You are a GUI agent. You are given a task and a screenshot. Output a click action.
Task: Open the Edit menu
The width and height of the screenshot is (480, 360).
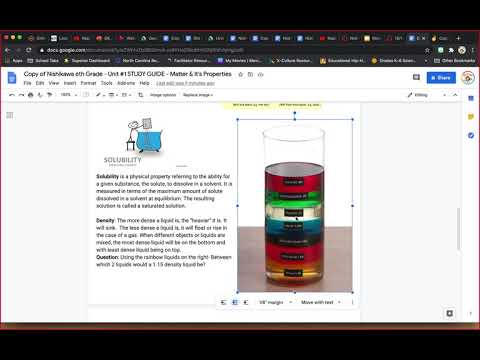pos(40,83)
